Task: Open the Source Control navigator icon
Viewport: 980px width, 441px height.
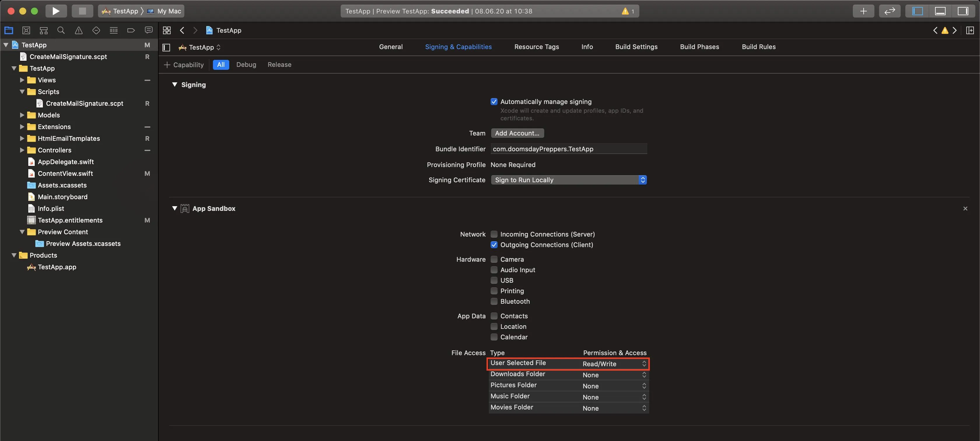Action: point(26,30)
